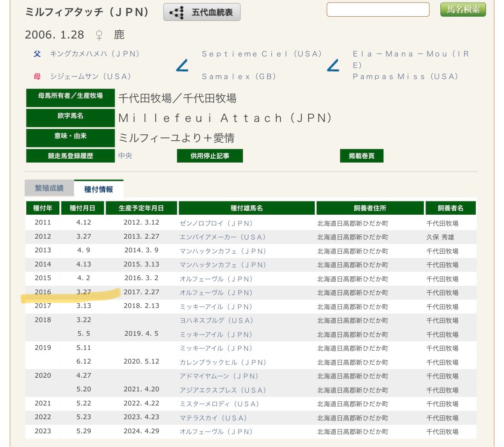Image resolution: width=504 pixels, height=447 pixels.
Task: Open stallion アドマイヤムーン (JPN) link
Action: (219, 376)
